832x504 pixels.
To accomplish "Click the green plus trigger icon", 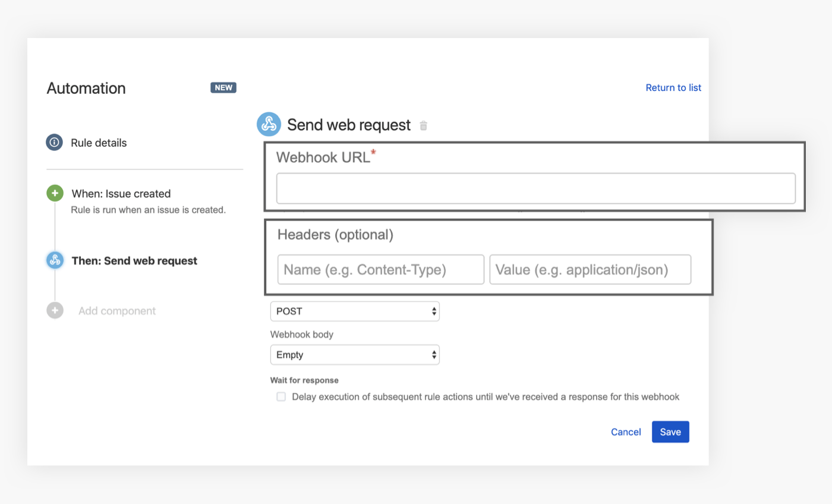I will pyautogui.click(x=55, y=193).
